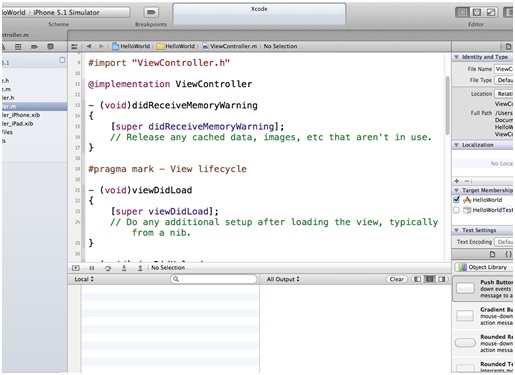Select the file ending in ler_iPhone.xib
The image size is (515, 375).
34,115
